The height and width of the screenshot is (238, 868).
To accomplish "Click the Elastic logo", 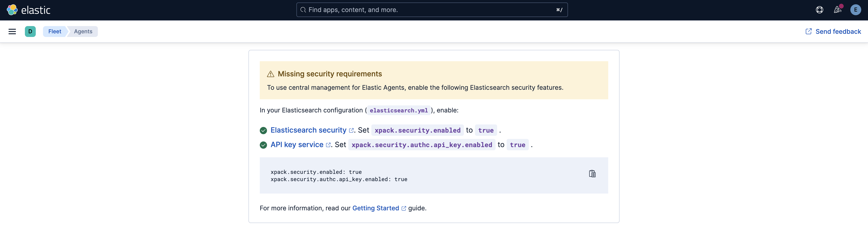I will (x=29, y=10).
